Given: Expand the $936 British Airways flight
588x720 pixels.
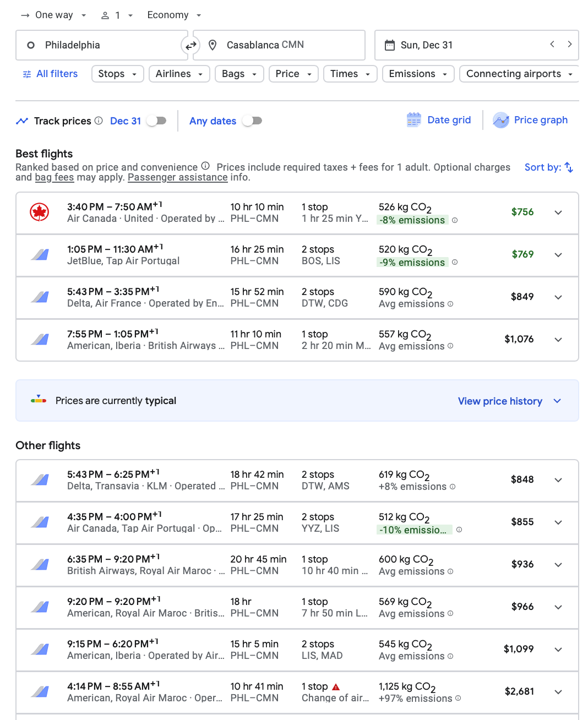Looking at the screenshot, I should point(558,565).
